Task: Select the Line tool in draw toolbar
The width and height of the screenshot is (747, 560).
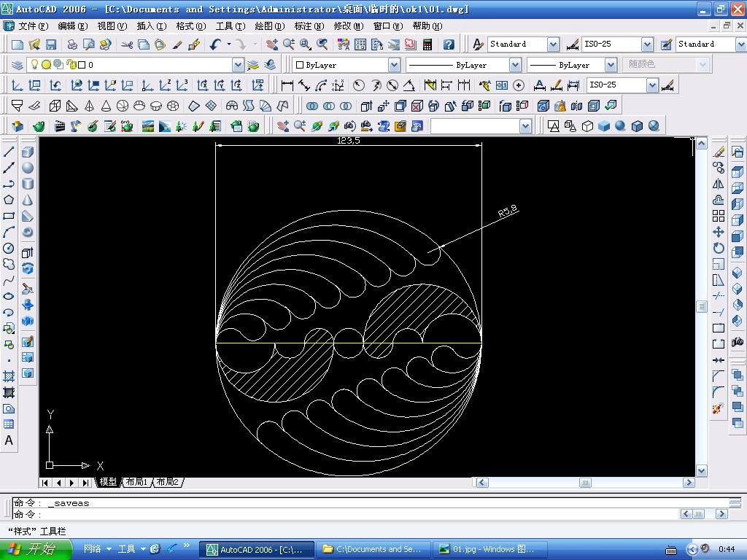Action: [9, 152]
